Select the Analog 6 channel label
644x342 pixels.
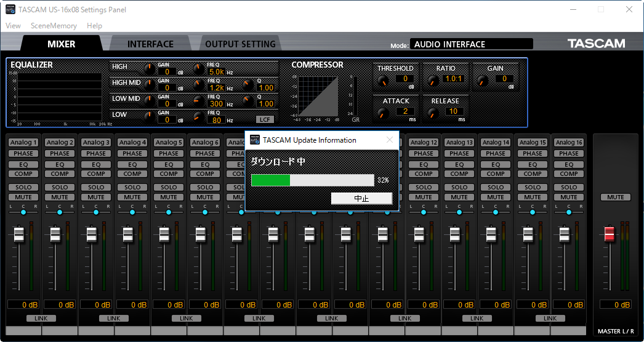tap(205, 143)
